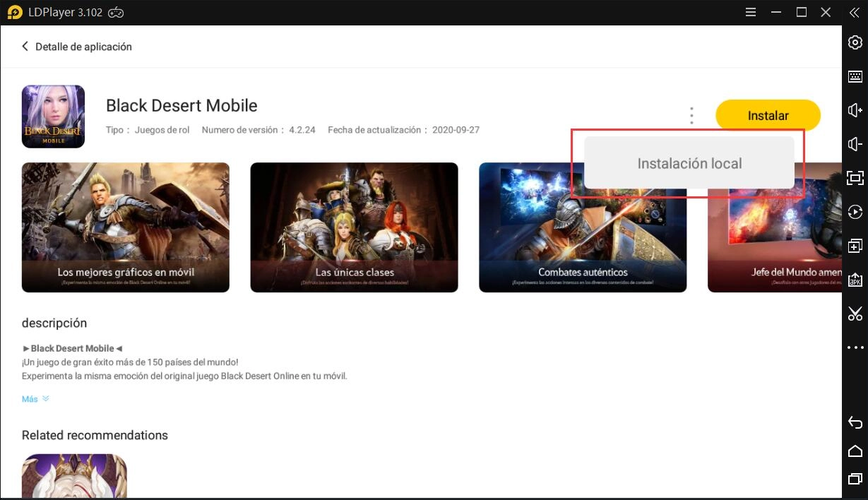
Task: Go back via Detalle de aplicación arrow
Action: coord(25,47)
